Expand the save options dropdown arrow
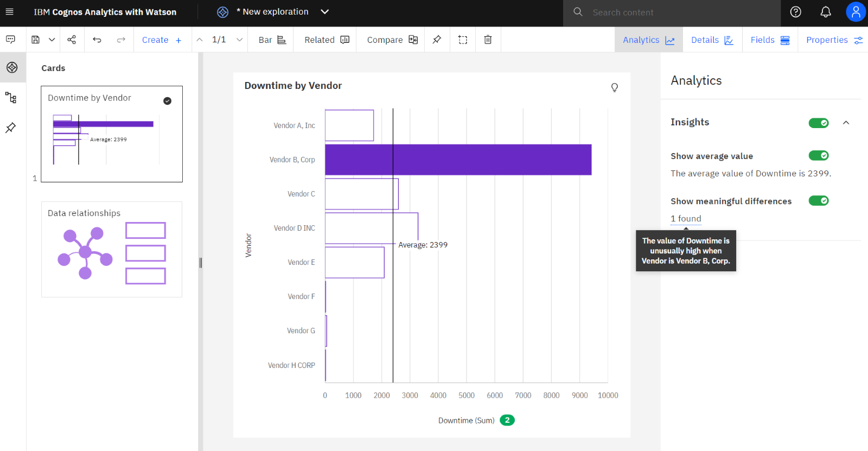This screenshot has height=451, width=868. [52, 40]
